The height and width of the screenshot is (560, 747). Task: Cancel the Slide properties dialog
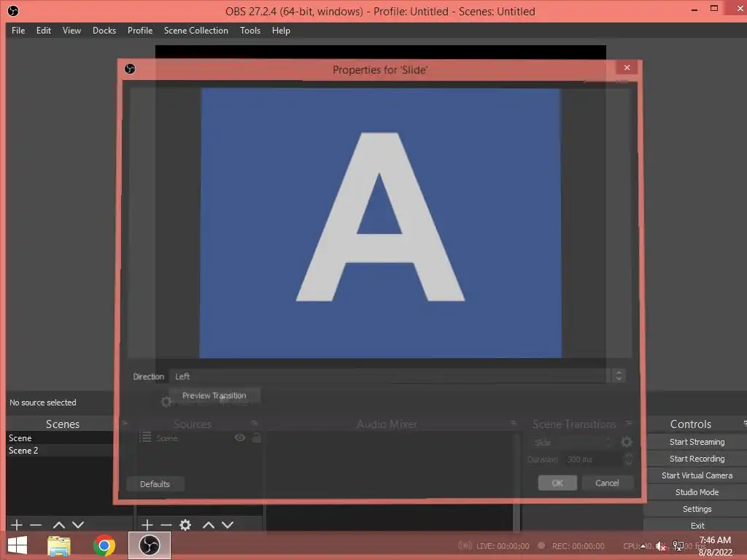608,483
